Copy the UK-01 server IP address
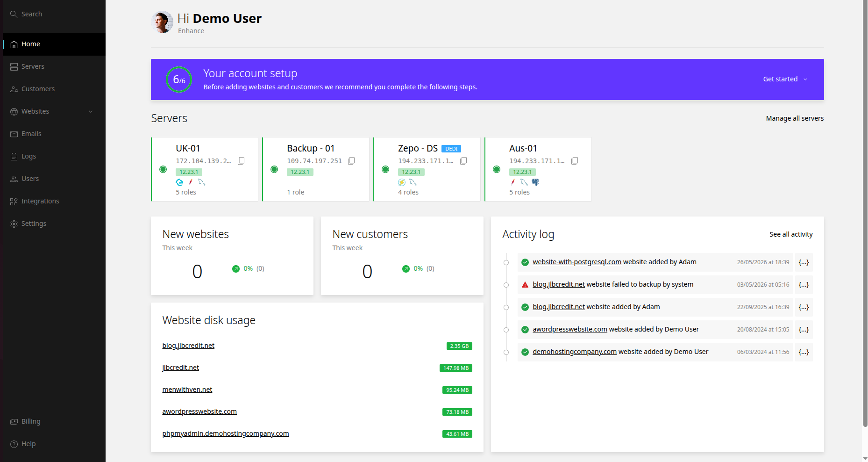This screenshot has width=868, height=462. pos(241,161)
